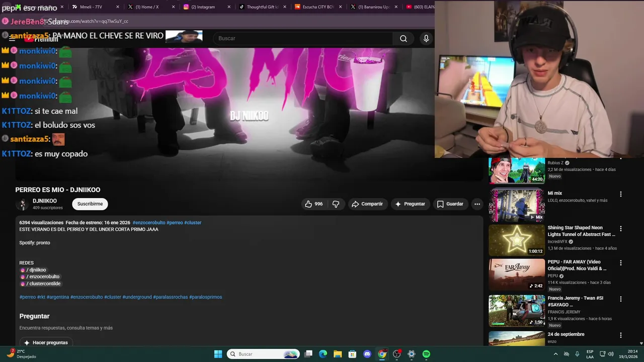644x362 pixels.
Task: Open options menu for Shining Star video
Action: click(x=620, y=228)
